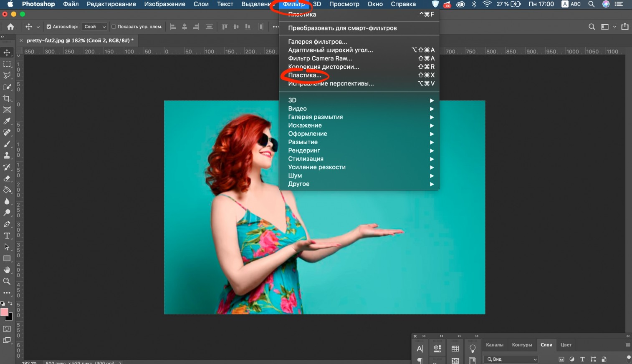Expand the Искажение submenu
Viewport: 632px width, 364px height.
(359, 125)
